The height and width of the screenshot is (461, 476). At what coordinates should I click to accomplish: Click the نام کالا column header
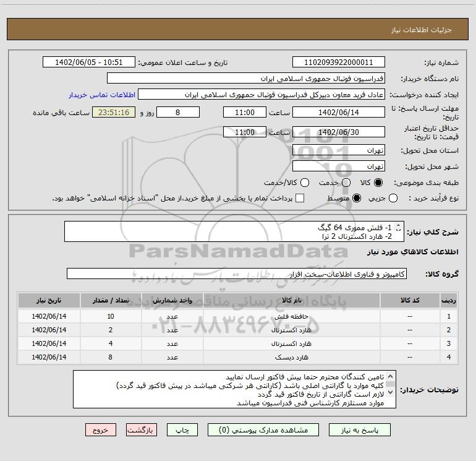291,300
